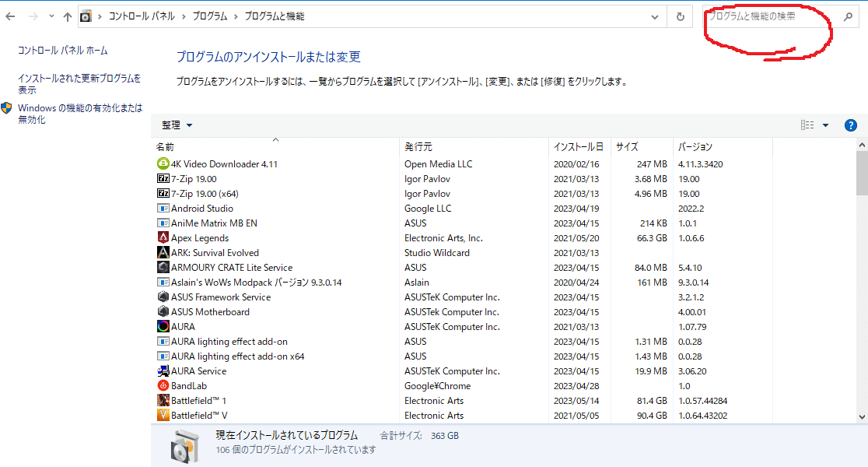Select the ASUS Motherboard icon
The height and width of the screenshot is (467, 868).
[x=163, y=311]
